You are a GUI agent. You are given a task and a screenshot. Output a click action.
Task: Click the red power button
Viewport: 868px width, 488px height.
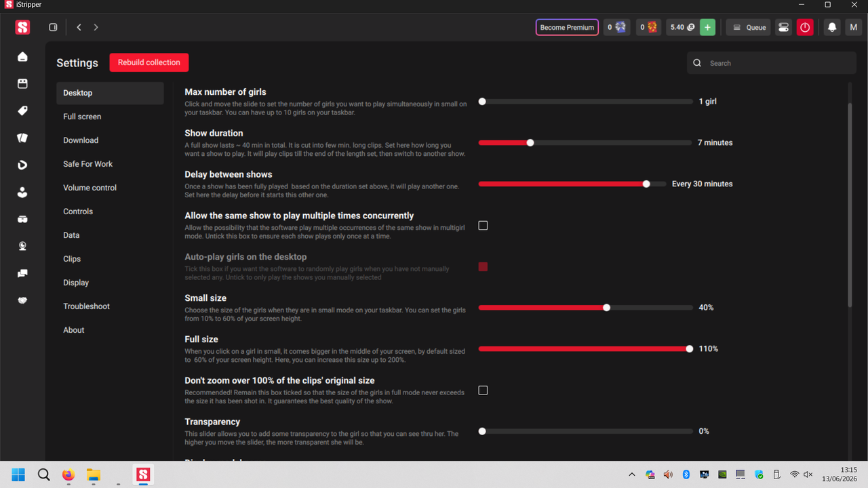pyautogui.click(x=805, y=27)
